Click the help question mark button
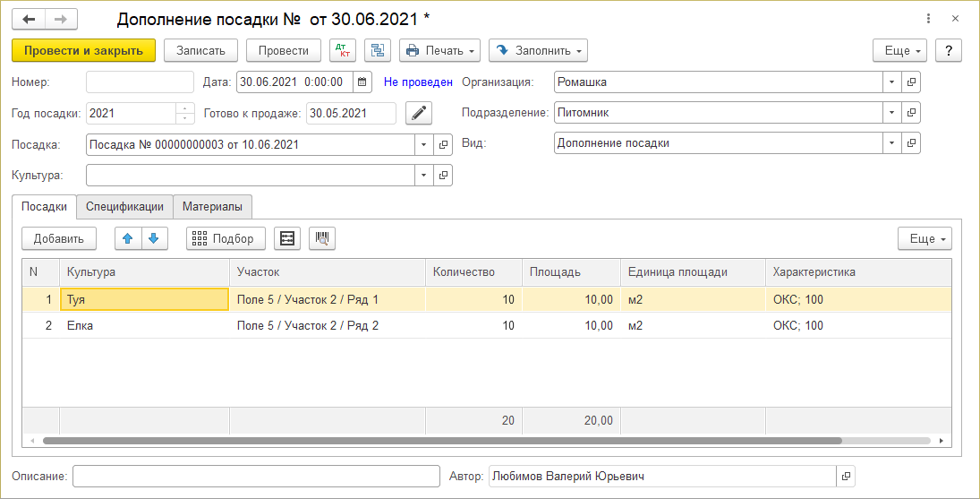The width and height of the screenshot is (980, 499). 948,51
